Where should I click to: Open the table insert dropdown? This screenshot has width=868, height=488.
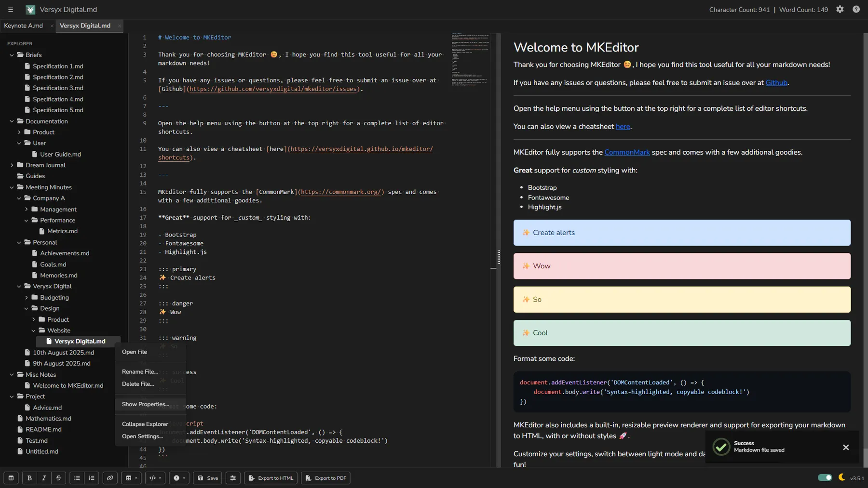(131, 478)
